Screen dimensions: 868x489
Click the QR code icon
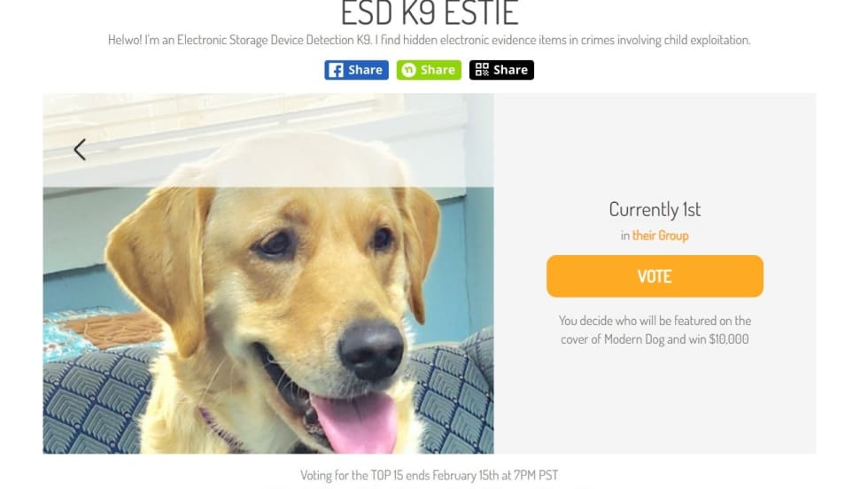482,70
